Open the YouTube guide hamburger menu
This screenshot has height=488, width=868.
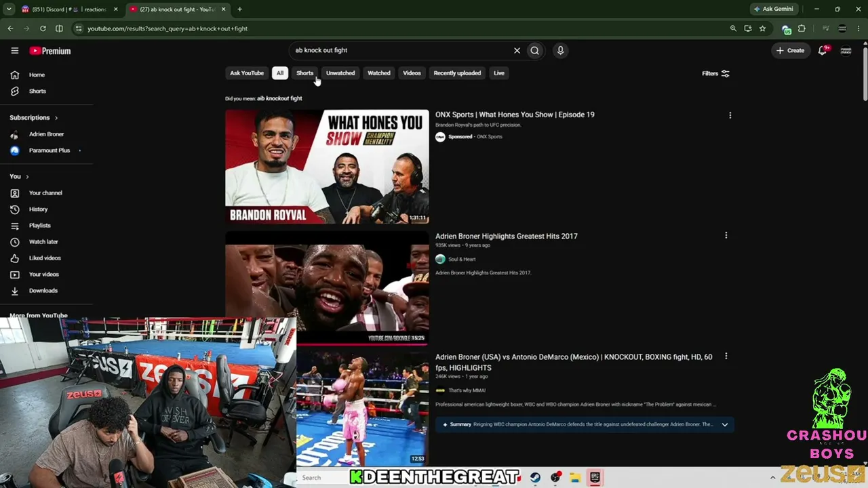(x=14, y=51)
